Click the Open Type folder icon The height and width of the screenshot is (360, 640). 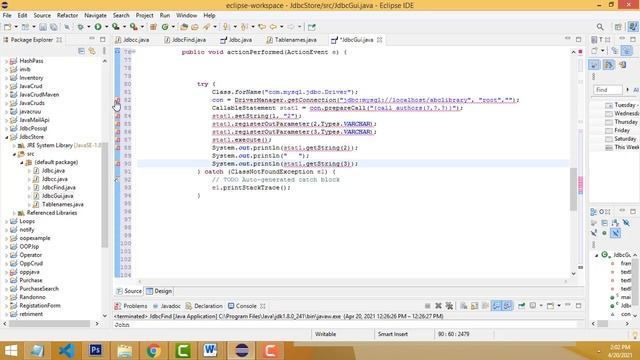pyautogui.click(x=184, y=27)
